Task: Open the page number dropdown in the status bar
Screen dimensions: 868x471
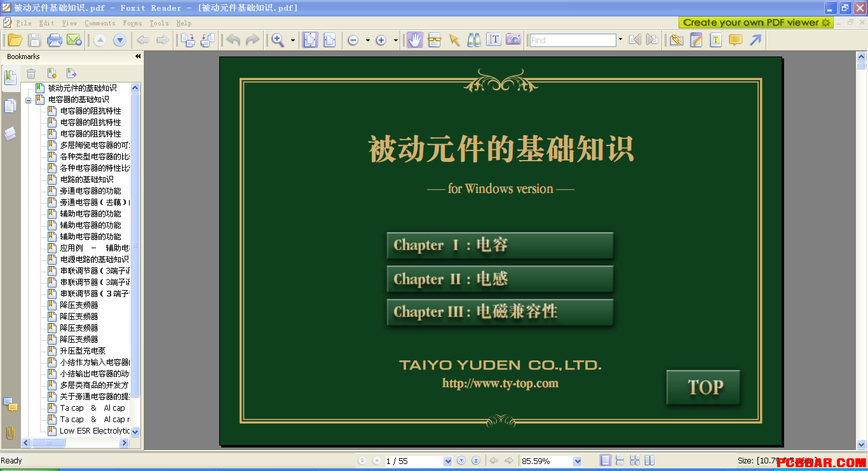Action: (448, 461)
